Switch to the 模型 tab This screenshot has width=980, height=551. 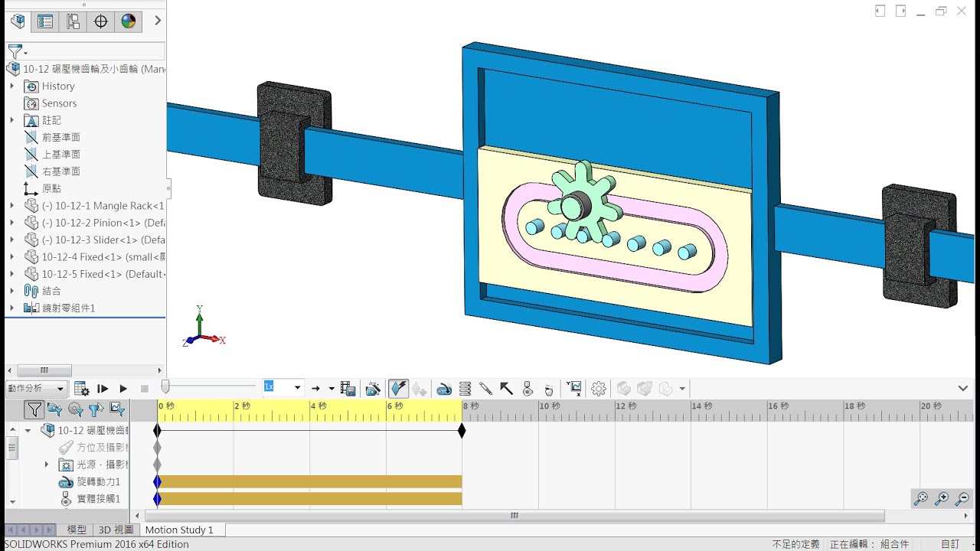pyautogui.click(x=77, y=530)
